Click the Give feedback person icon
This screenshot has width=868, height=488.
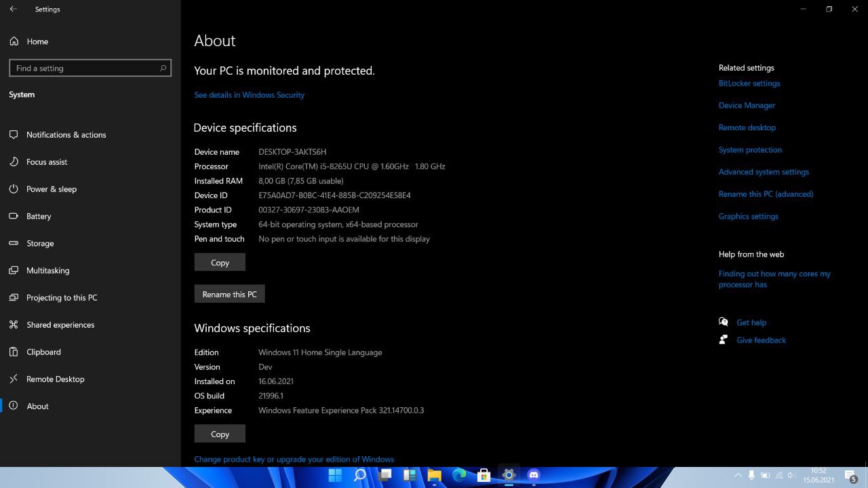[x=724, y=340]
